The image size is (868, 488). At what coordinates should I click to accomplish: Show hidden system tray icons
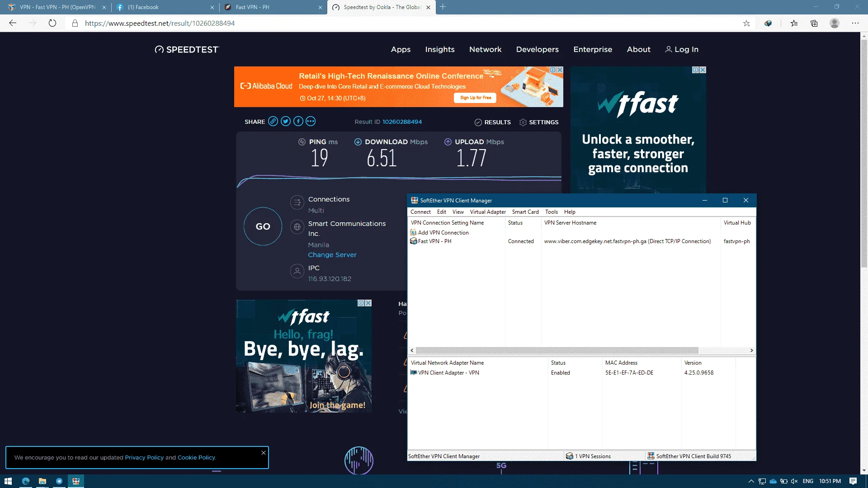click(x=751, y=481)
